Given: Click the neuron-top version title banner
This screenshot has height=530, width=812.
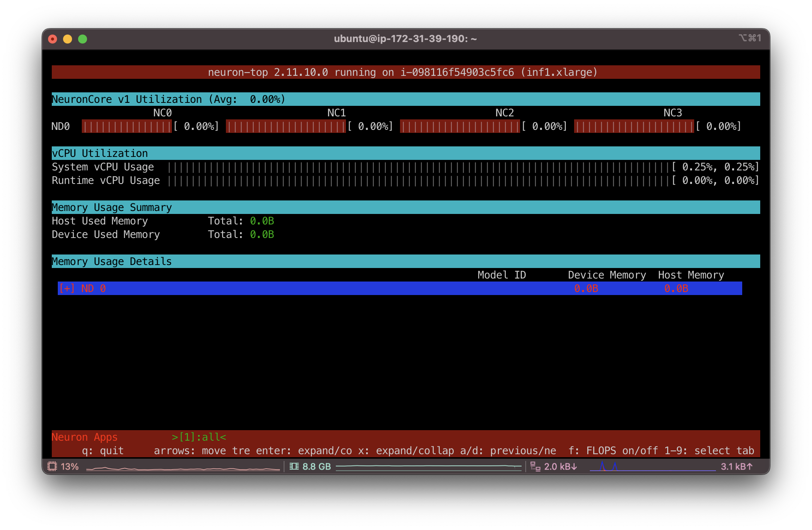Looking at the screenshot, I should click(406, 72).
